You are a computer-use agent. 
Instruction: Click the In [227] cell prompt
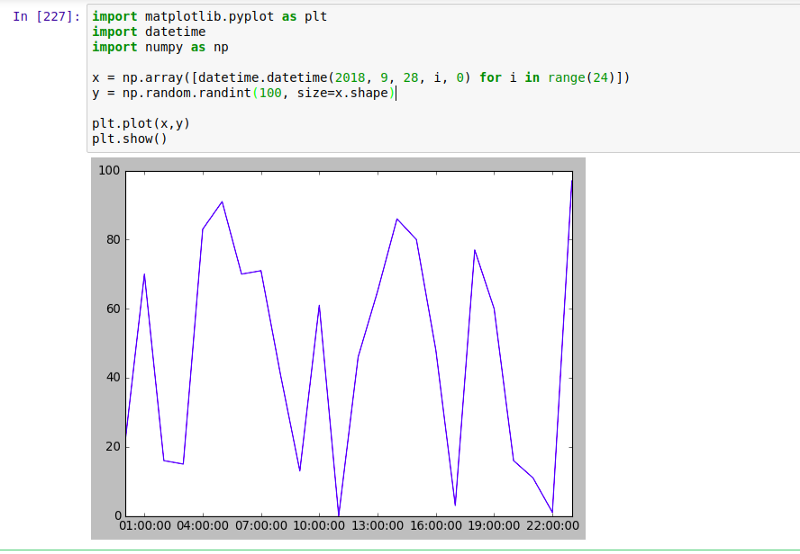[46, 17]
